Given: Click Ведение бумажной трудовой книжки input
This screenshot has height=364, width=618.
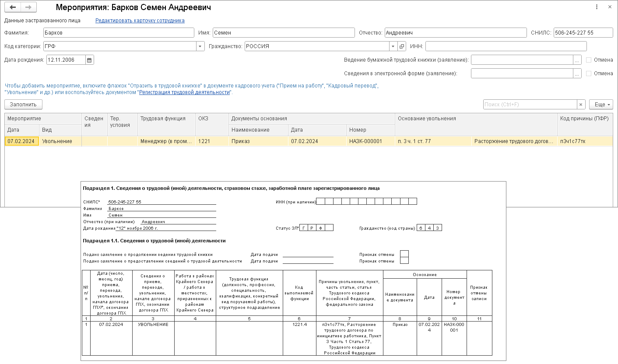Looking at the screenshot, I should coord(522,60).
